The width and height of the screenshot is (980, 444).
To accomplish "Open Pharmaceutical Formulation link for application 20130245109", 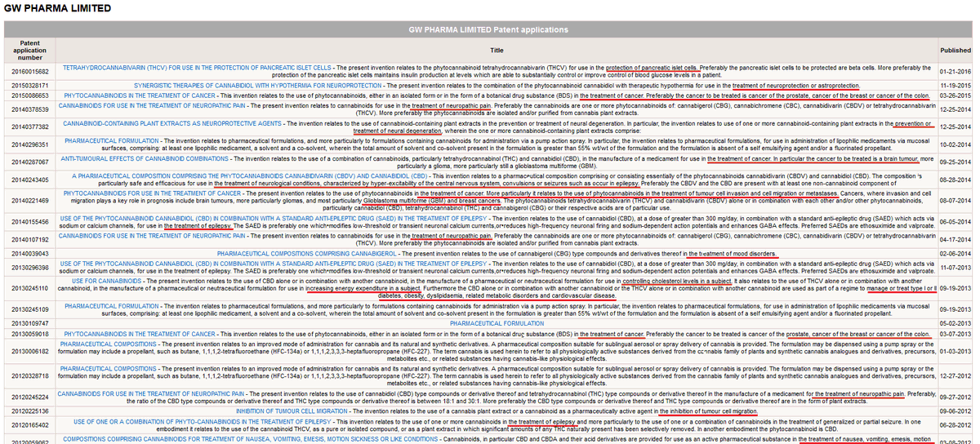I will (x=113, y=306).
